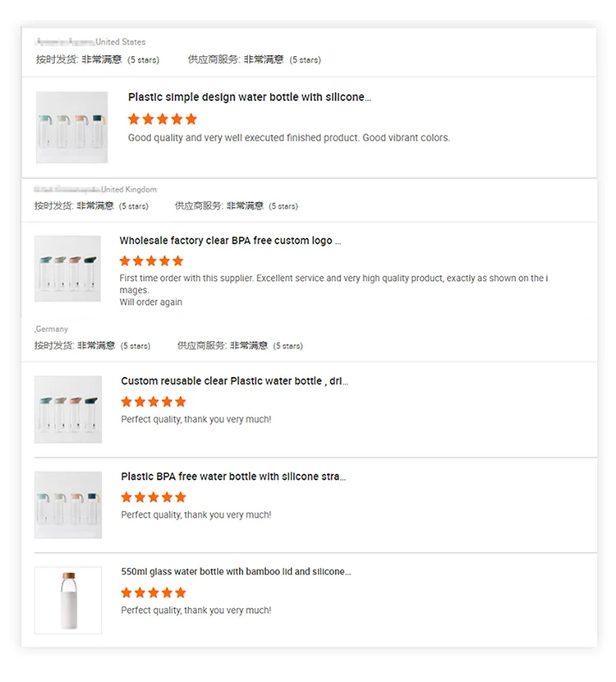Select the 550ml glass water bottle thumbnail
616x682 pixels.
68,600
